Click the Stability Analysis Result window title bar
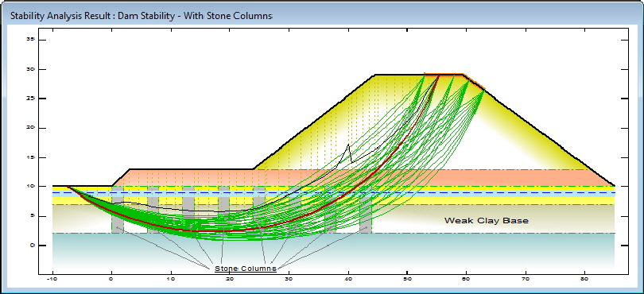This screenshot has height=294, width=644. tap(322, 16)
